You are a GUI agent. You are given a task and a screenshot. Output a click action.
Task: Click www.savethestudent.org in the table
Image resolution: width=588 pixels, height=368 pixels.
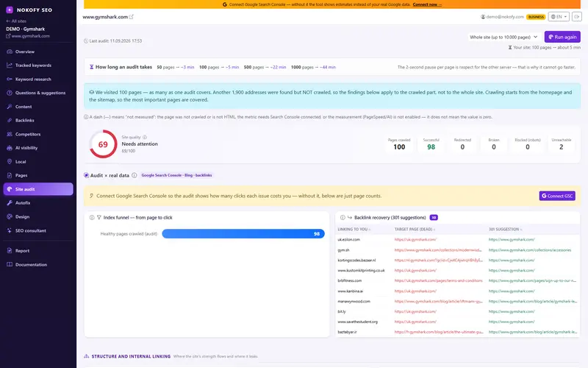357,322
